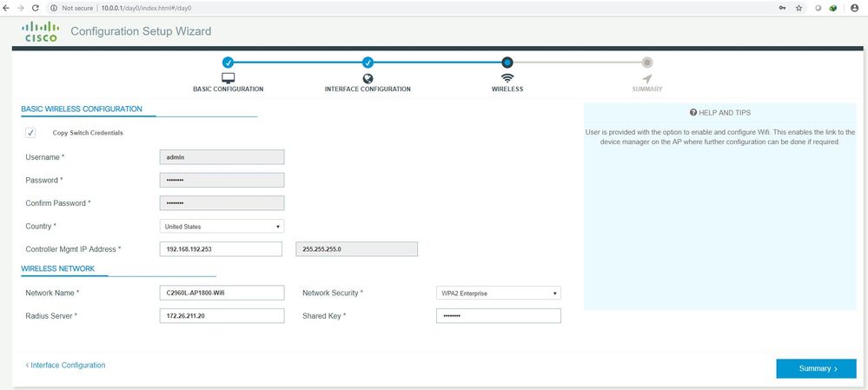868x390 pixels.
Task: Click the saved password key icon
Action: click(x=780, y=8)
